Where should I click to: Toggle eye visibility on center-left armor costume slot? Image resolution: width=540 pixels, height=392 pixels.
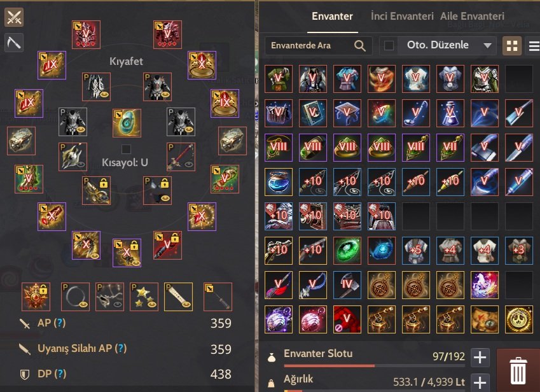(x=81, y=130)
